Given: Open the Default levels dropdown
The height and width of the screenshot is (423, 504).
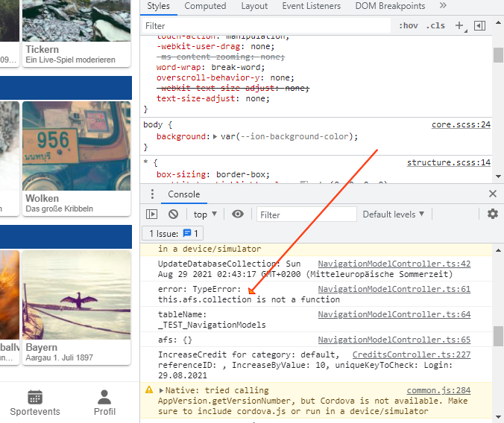Looking at the screenshot, I should [x=394, y=214].
